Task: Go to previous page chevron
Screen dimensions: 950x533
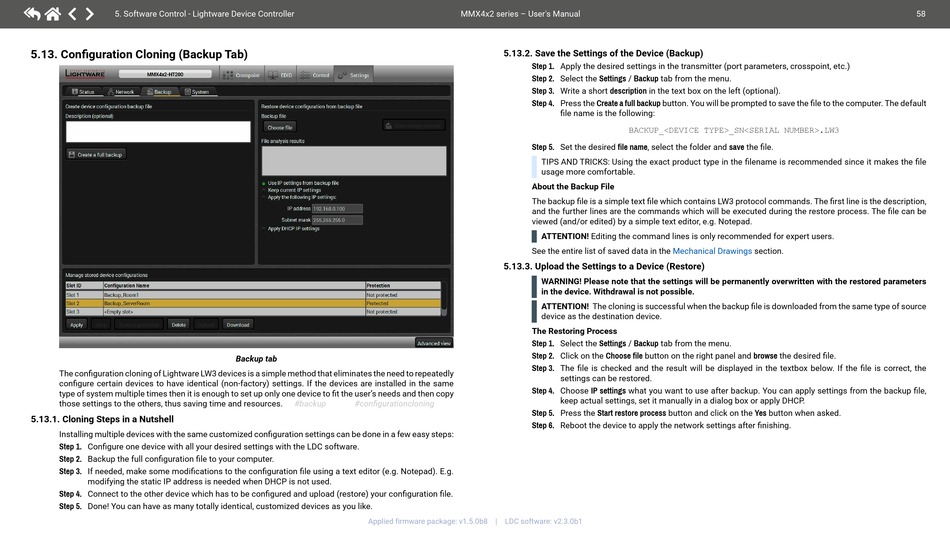Action: click(x=72, y=13)
